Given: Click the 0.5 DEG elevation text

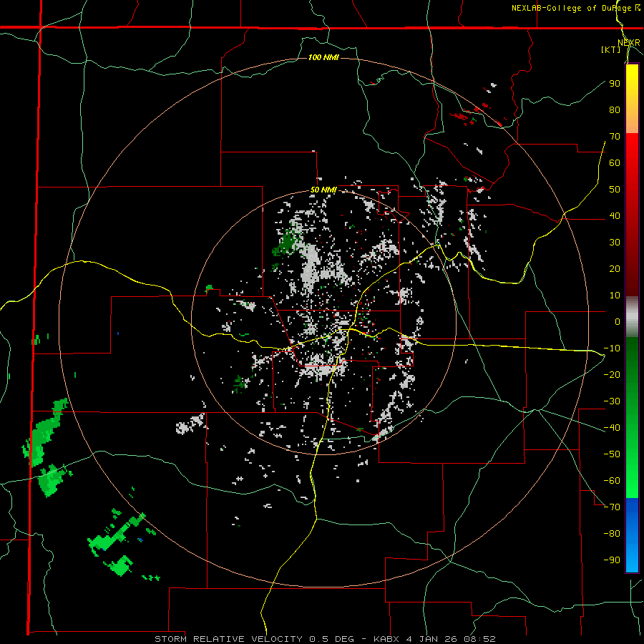Looking at the screenshot, I should pyautogui.click(x=332, y=639).
